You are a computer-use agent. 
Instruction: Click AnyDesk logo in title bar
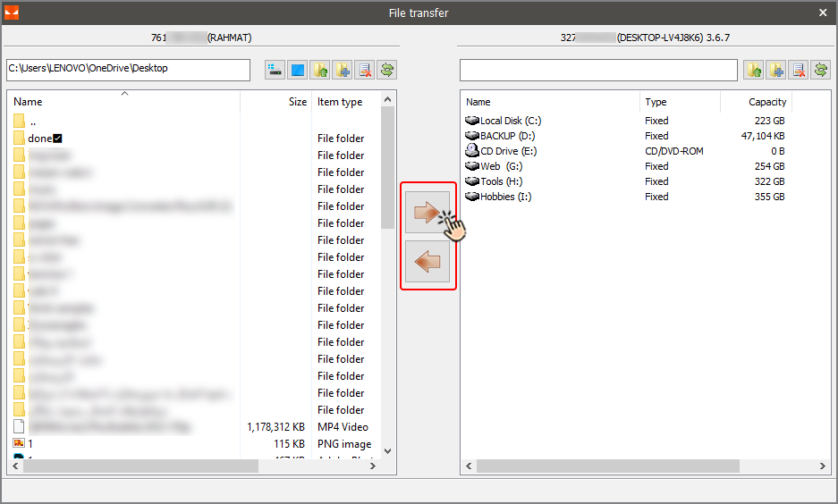pos(12,13)
